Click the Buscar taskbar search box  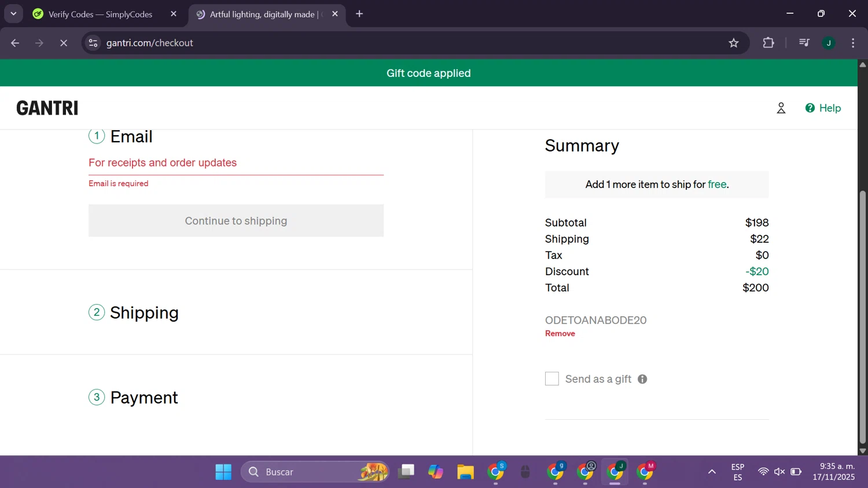[x=315, y=472]
